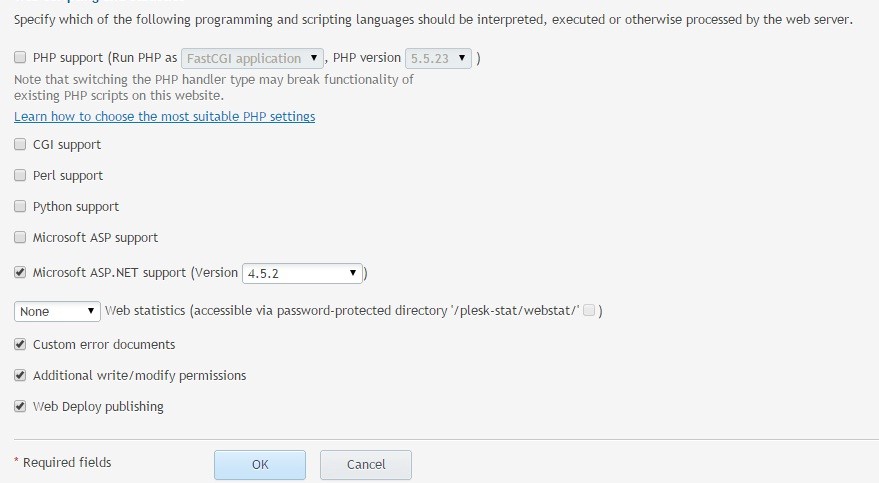Open the PHP version 5.5.23 dropdown

tap(438, 59)
